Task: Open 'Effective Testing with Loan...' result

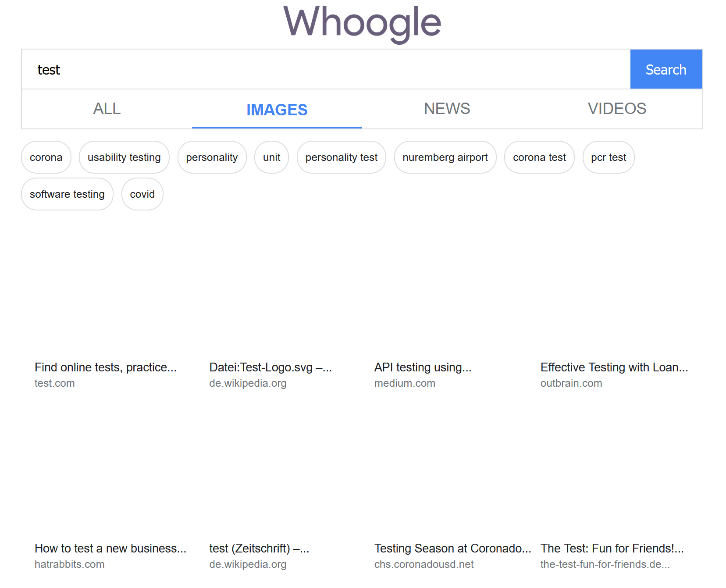Action: click(x=614, y=367)
